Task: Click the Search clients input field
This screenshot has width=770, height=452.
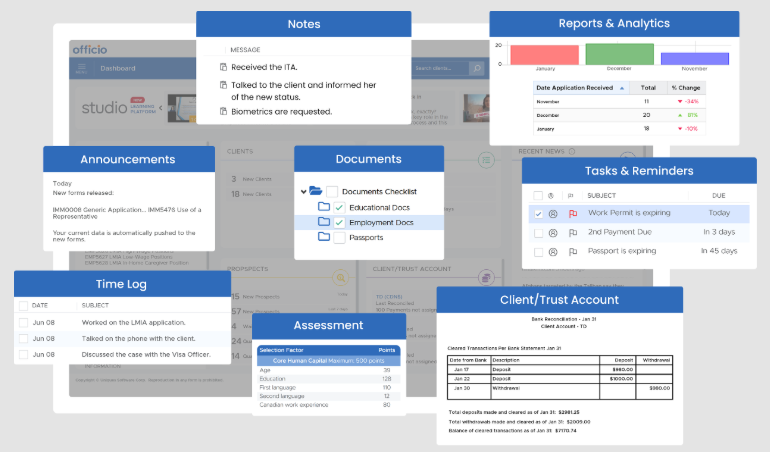Action: click(x=440, y=68)
